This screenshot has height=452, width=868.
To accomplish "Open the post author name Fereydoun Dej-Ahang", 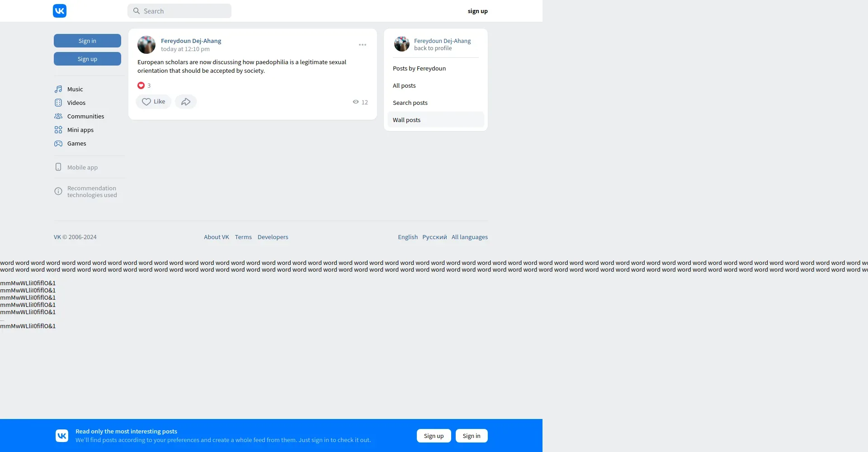I will (x=191, y=41).
